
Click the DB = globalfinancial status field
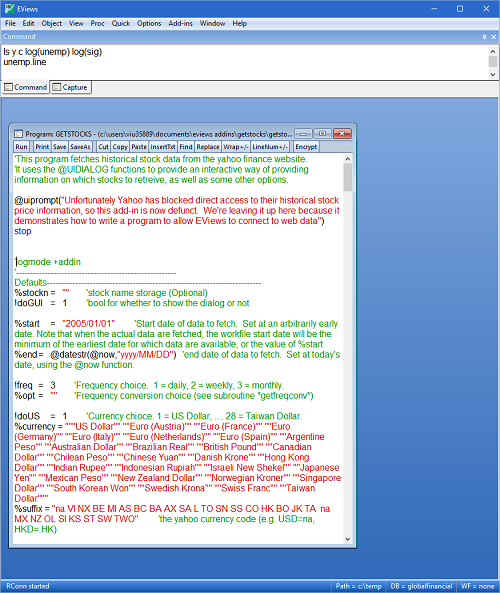tap(421, 586)
